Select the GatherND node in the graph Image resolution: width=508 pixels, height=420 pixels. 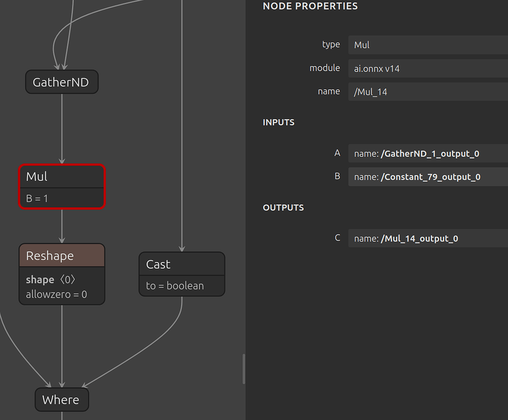[x=62, y=82]
